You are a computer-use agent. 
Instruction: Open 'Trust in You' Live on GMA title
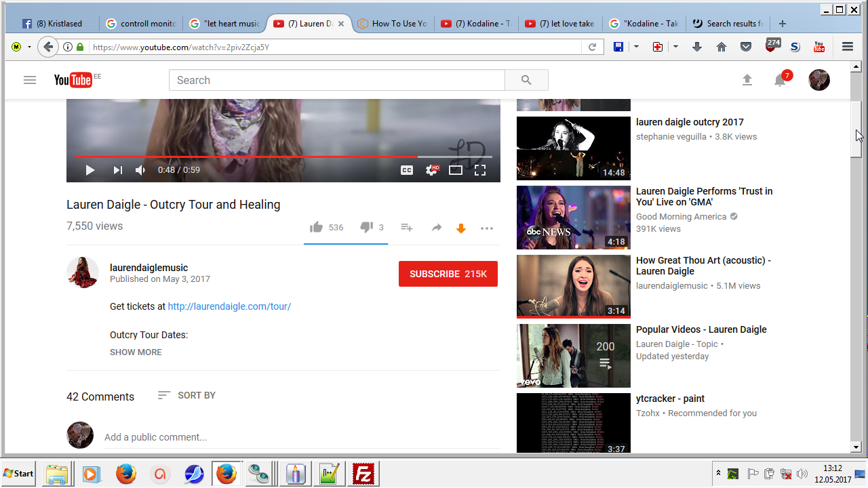pyautogui.click(x=704, y=197)
